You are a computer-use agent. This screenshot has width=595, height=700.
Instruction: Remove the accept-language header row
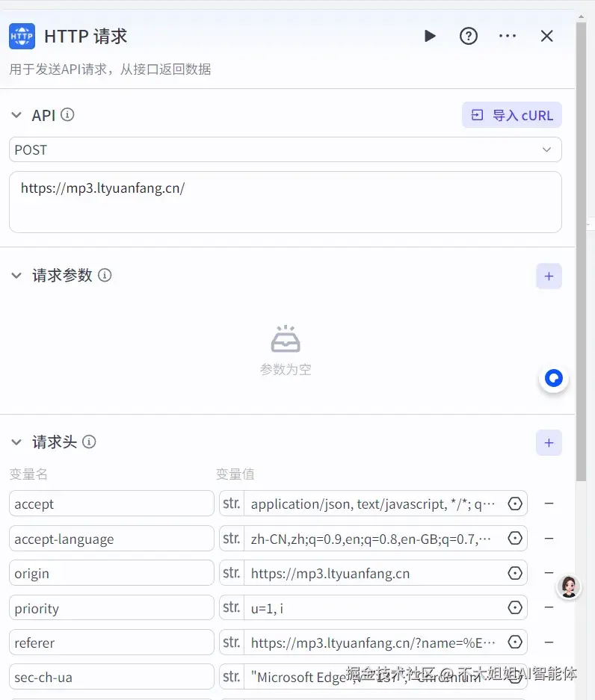549,539
